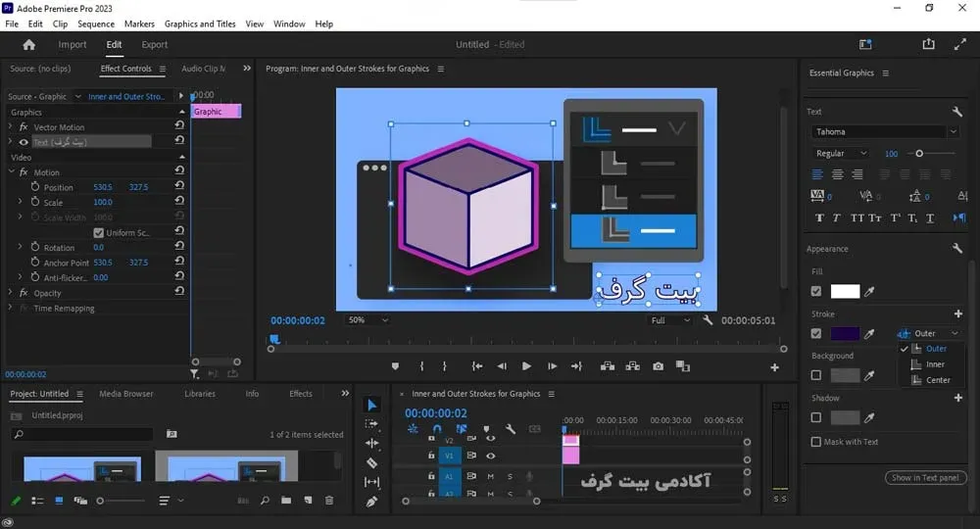Toggle V1 track output eye
The width and height of the screenshot is (980, 529).
coord(491,456)
